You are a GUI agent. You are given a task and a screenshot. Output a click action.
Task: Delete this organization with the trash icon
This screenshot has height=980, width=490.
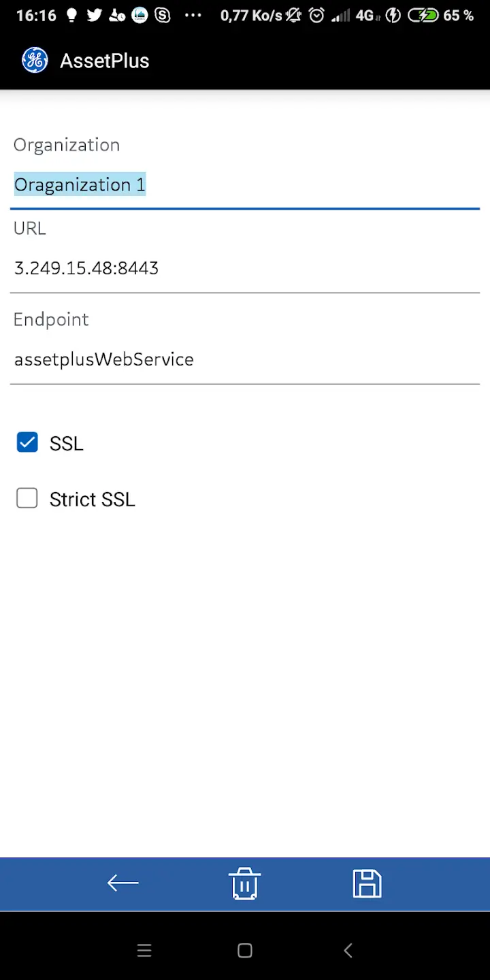244,884
